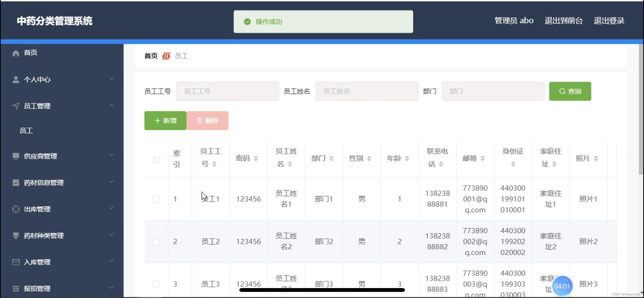
Task: Expand the 药材信息管理 menu chevron
Action: tap(111, 182)
